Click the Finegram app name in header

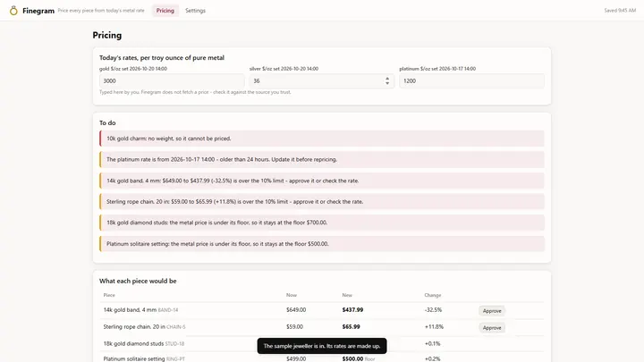coord(38,11)
